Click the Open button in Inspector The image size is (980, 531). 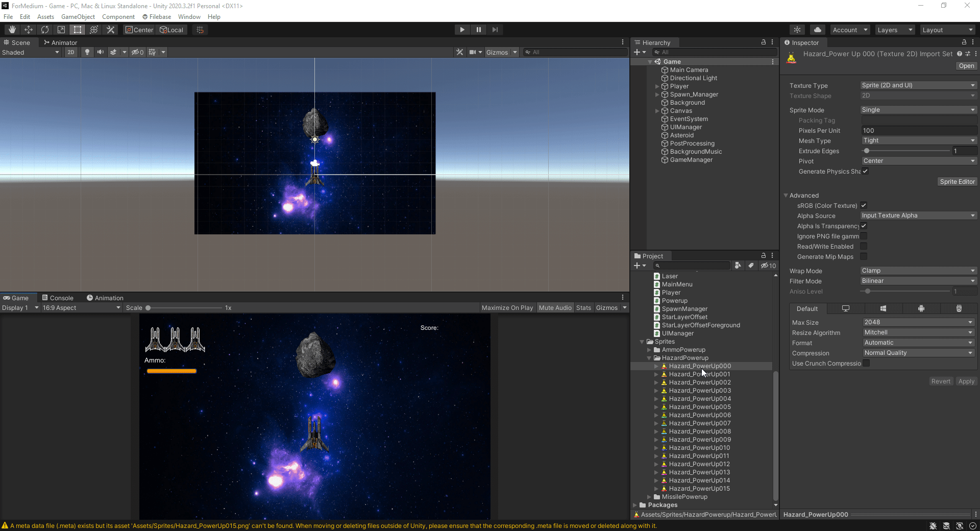[x=966, y=66]
